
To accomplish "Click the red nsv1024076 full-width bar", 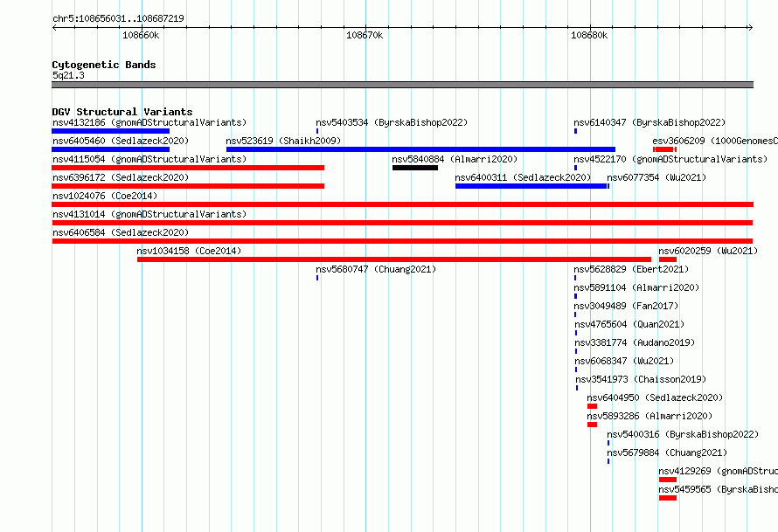I will coord(402,204).
